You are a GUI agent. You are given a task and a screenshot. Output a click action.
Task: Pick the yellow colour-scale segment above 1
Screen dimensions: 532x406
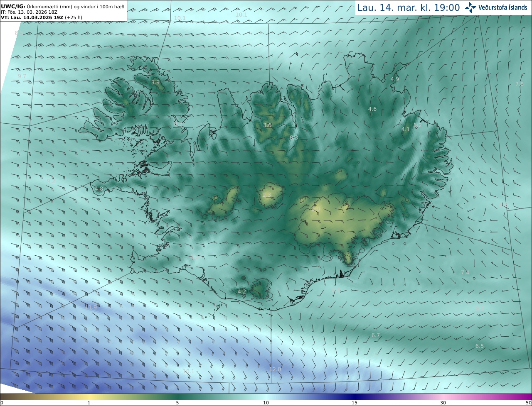coord(89,396)
